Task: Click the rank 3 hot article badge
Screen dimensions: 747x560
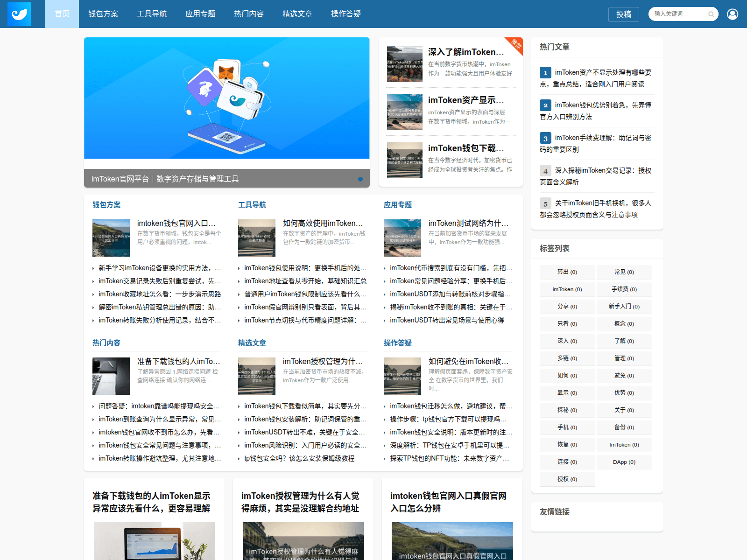Action: coord(545,138)
